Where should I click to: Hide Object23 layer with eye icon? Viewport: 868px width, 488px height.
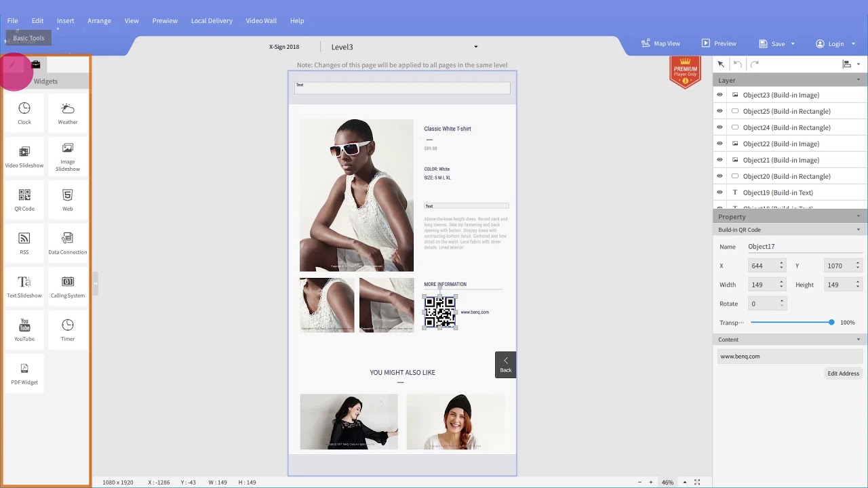click(720, 95)
